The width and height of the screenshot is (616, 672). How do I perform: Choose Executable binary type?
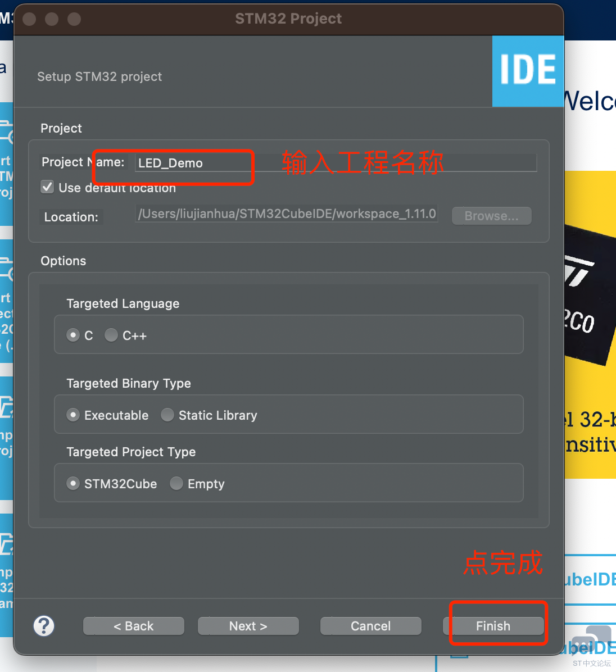(x=73, y=415)
